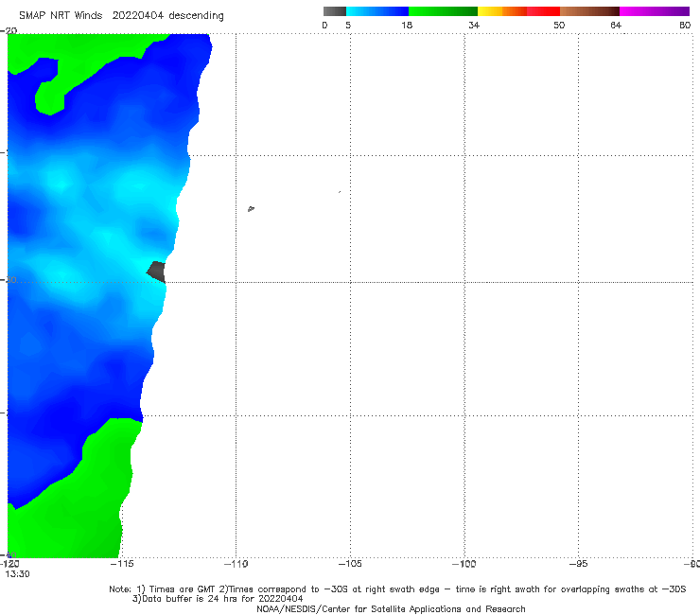Click the longitude label '-105'
The image size is (700, 615).
tap(350, 564)
